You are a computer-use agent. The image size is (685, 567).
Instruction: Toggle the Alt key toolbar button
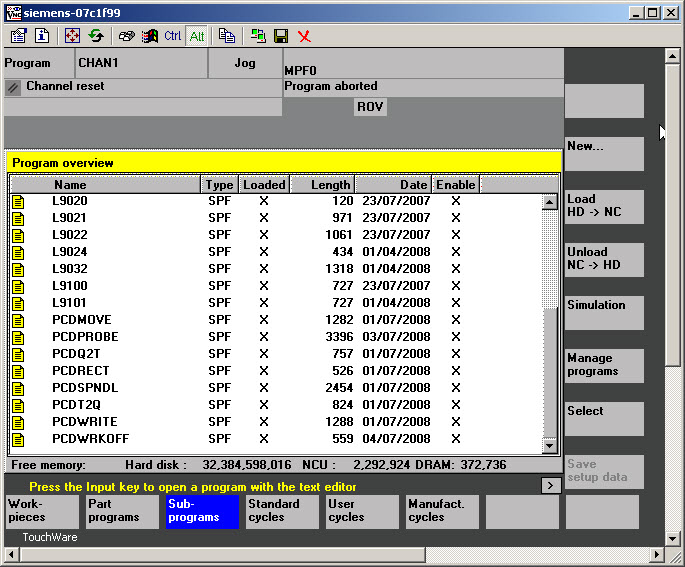click(x=196, y=36)
